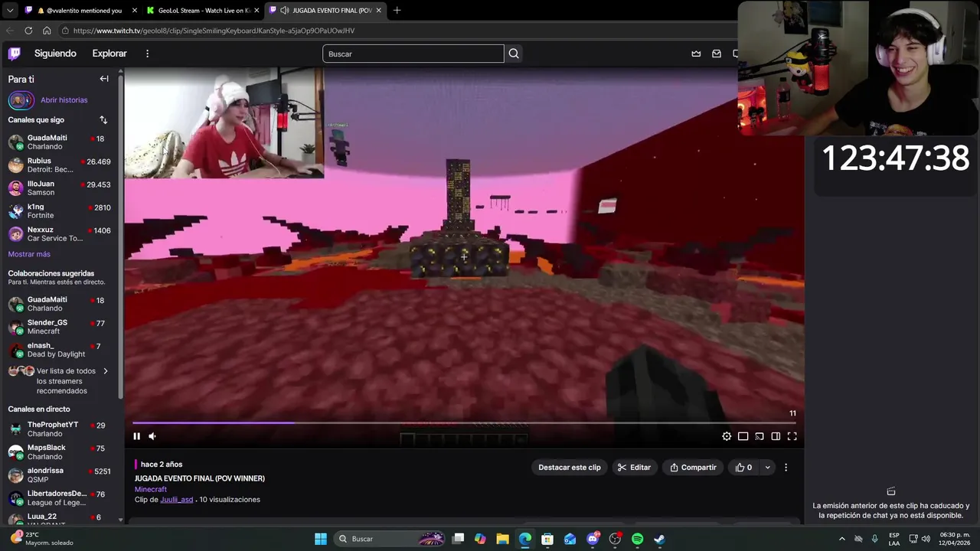Click the Compartir button
This screenshot has height=551, width=980.
coord(693,468)
